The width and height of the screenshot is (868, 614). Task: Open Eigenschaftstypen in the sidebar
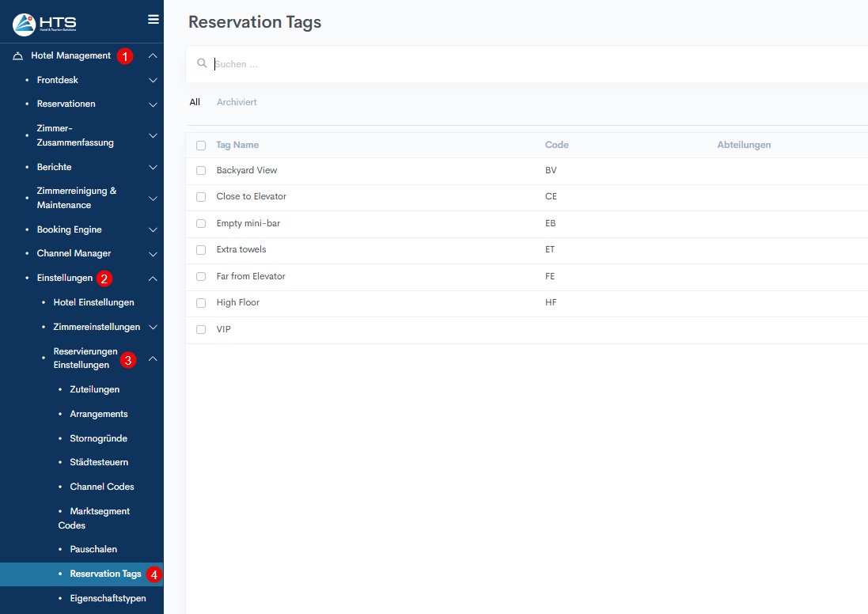pos(108,598)
